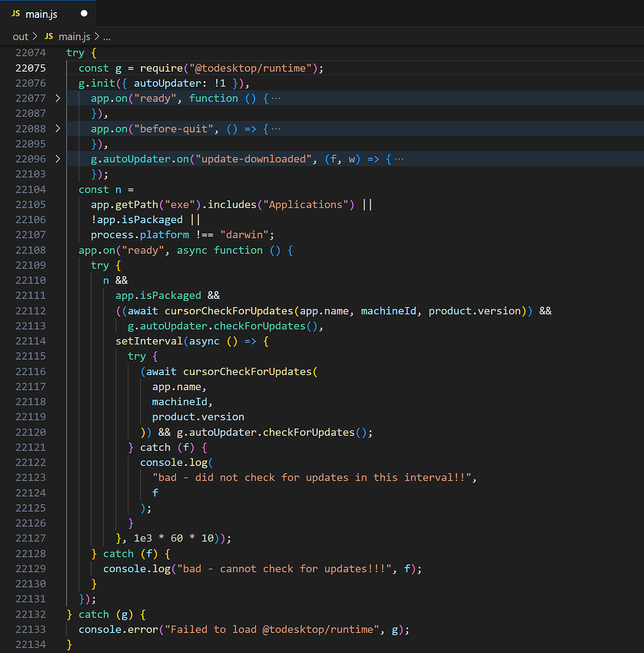Image resolution: width=644 pixels, height=653 pixels.
Task: Select the main.js editor tab
Action: [47, 14]
